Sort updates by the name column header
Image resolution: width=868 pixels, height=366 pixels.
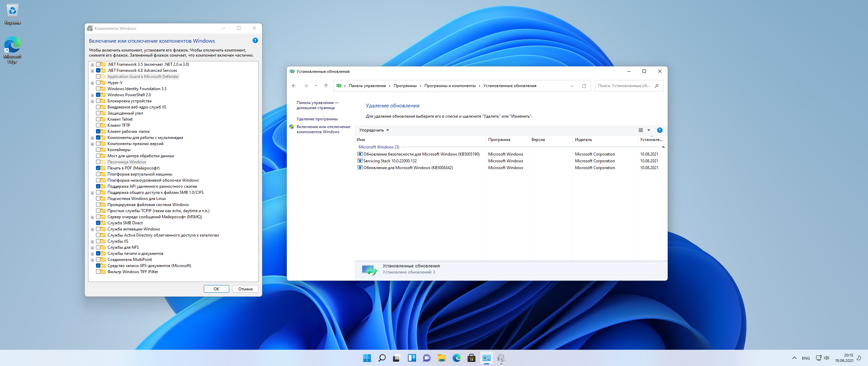[x=361, y=140]
